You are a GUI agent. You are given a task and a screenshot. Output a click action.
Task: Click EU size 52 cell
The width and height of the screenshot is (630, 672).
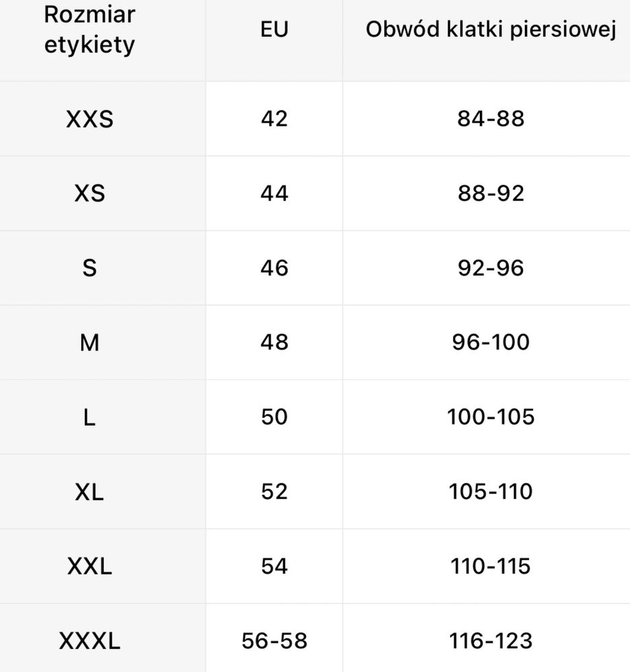click(275, 492)
